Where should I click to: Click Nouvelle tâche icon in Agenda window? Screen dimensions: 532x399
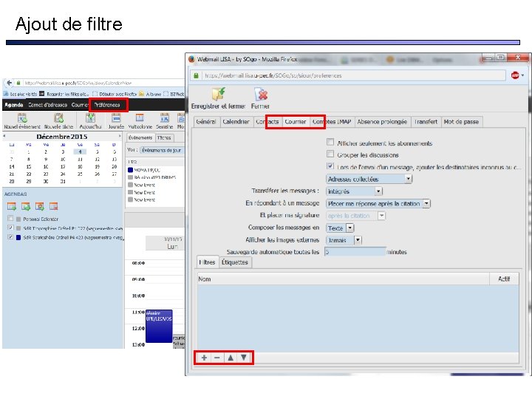point(58,118)
